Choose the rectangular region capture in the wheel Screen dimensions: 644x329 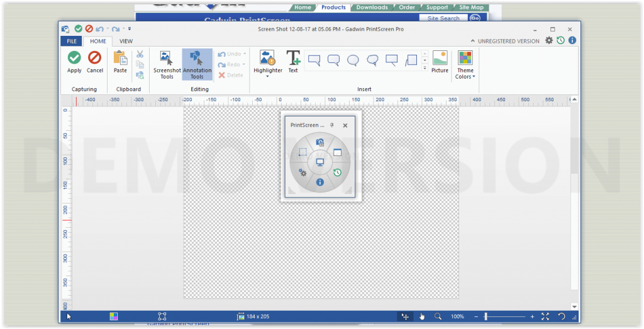[x=303, y=152]
